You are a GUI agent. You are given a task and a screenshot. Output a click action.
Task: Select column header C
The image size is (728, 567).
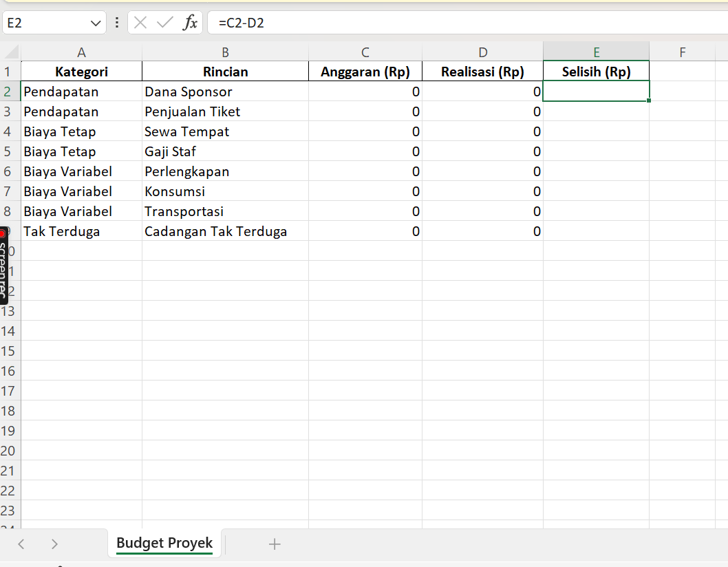tap(365, 52)
